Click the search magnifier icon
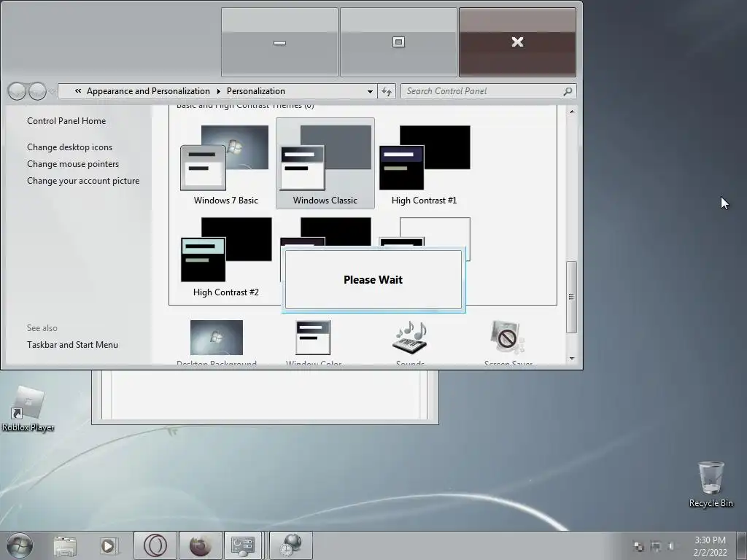This screenshot has width=747, height=560. tap(568, 91)
